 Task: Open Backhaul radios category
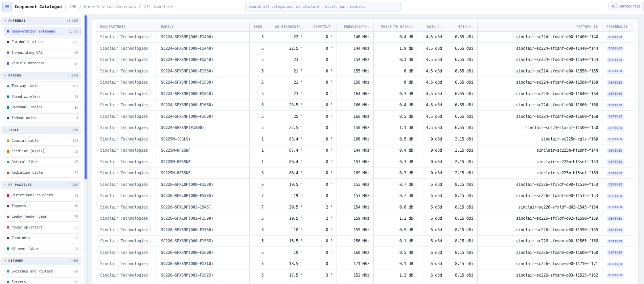pos(42,107)
